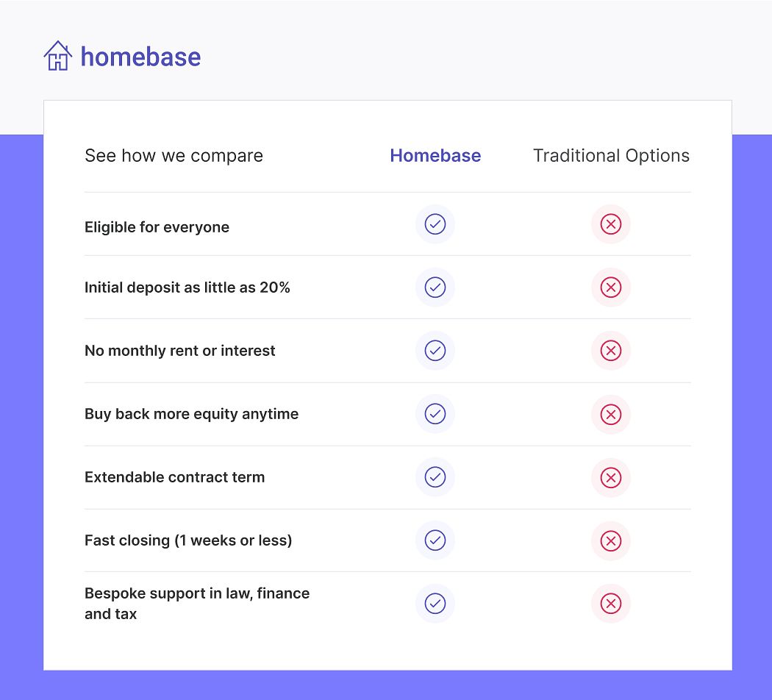Select the checkmark for Fast closing row
772x700 pixels.
click(x=435, y=540)
